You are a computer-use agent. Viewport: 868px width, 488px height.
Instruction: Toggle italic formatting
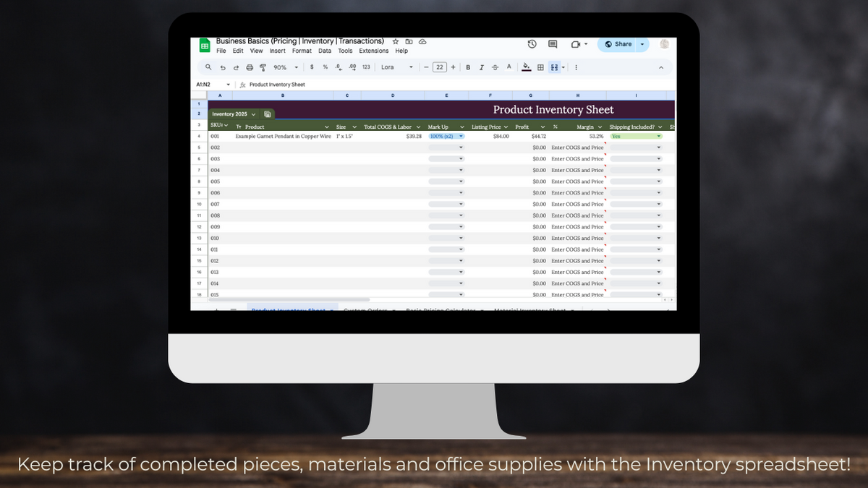[x=482, y=67]
